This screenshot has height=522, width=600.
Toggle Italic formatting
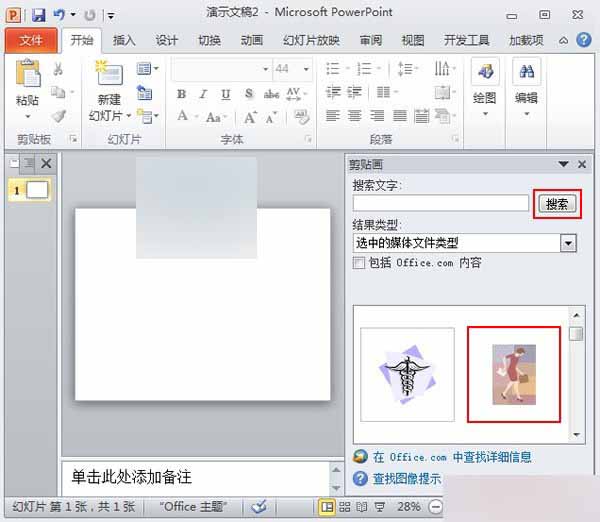pos(204,94)
